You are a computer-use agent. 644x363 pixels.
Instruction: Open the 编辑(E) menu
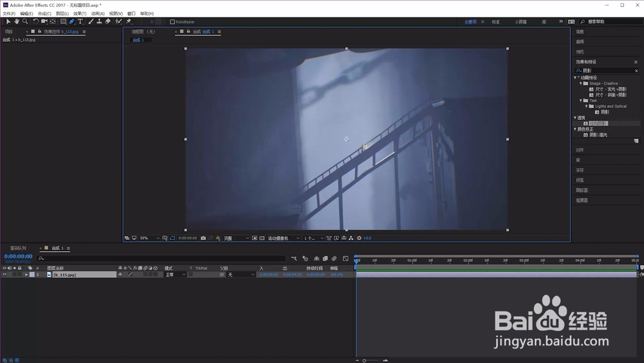click(26, 14)
